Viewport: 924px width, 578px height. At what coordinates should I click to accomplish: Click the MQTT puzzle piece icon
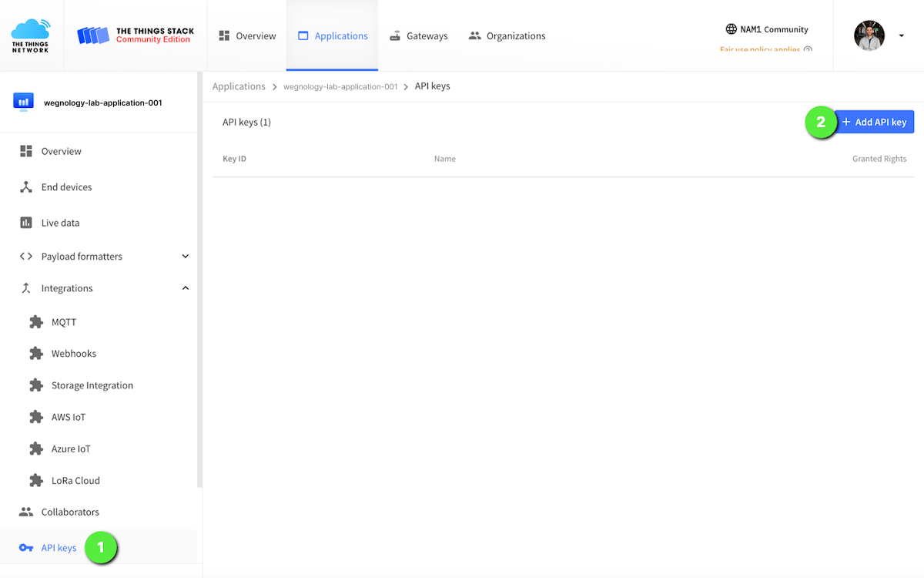(36, 322)
